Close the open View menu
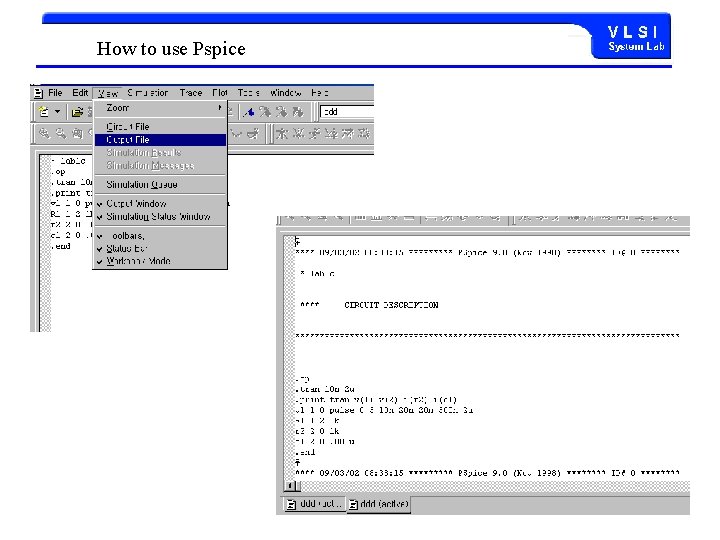This screenshot has width=720, height=540. tap(108, 93)
